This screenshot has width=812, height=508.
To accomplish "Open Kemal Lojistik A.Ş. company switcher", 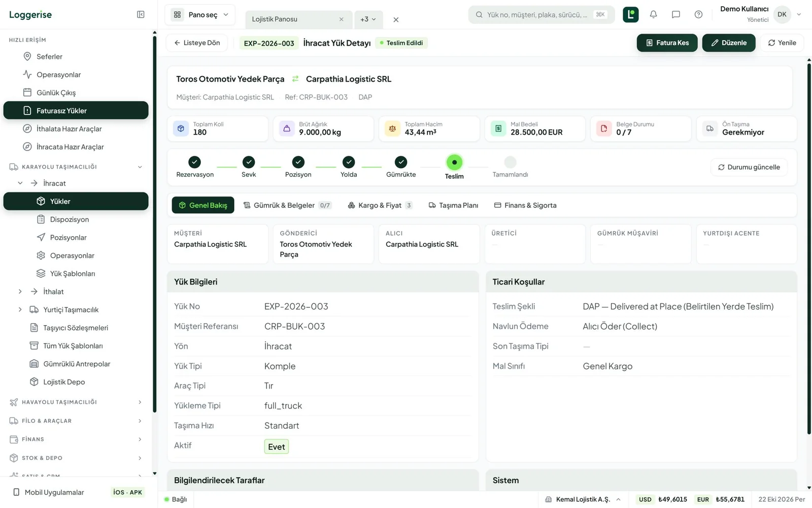I will tap(583, 499).
